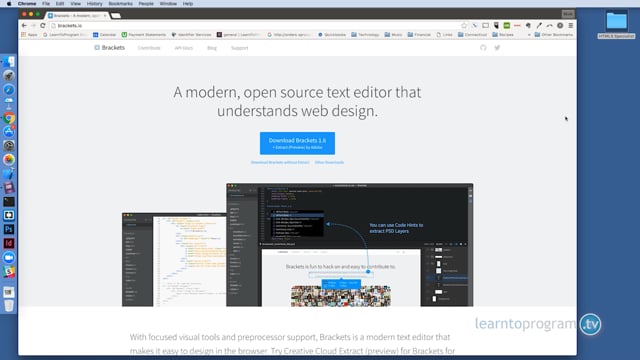Click the browser forward arrow
640x360 pixels.
(x=33, y=25)
